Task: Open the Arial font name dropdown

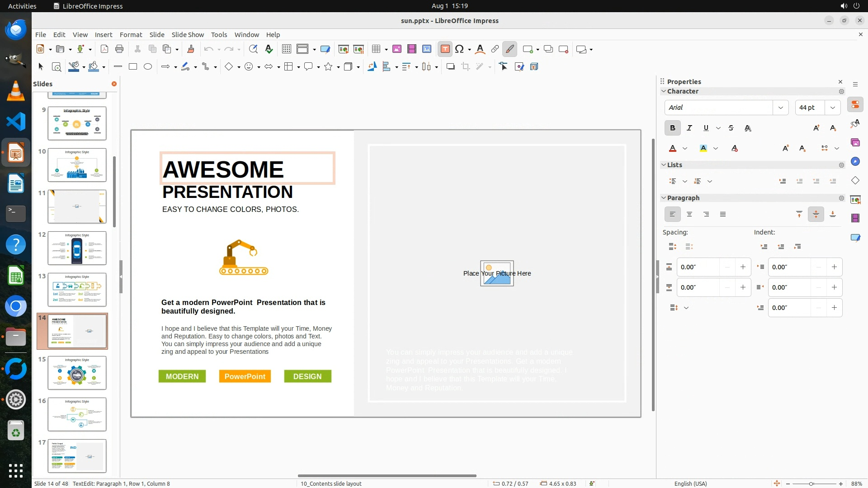Action: point(780,108)
